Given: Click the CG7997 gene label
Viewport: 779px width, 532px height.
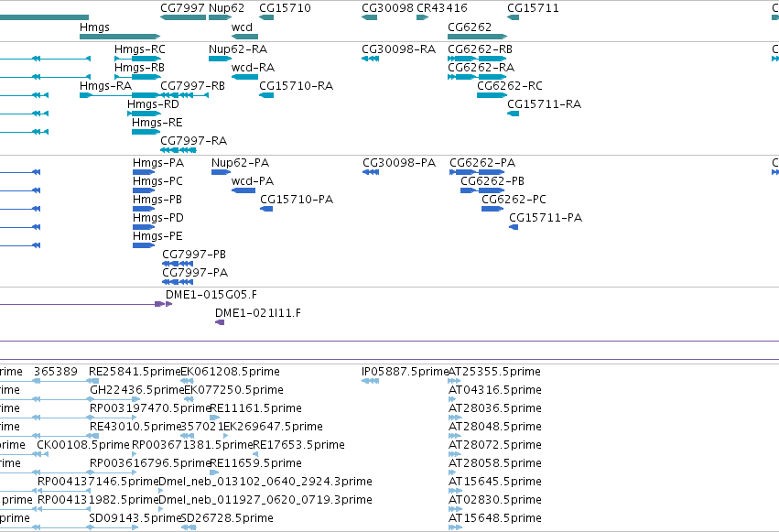Looking at the screenshot, I should point(182,8).
